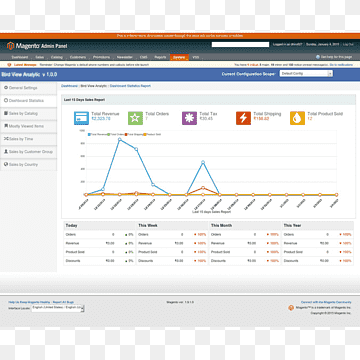Click the Sales by Time shuffle icon
Image resolution: width=360 pixels, height=360 pixels.
[6, 139]
